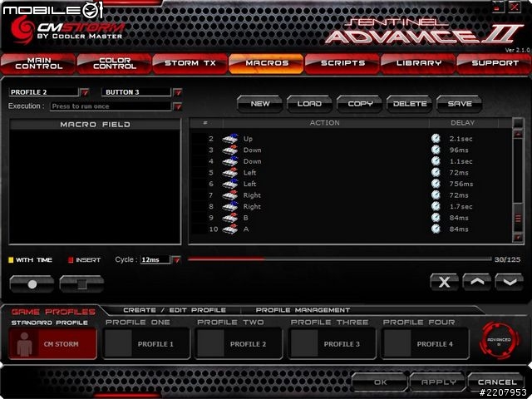Select the PROFILE 4 slot

pyautogui.click(x=425, y=343)
